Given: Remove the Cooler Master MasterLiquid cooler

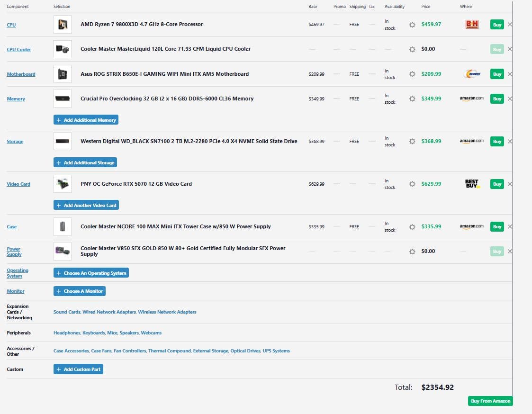Looking at the screenshot, I should 510,49.
